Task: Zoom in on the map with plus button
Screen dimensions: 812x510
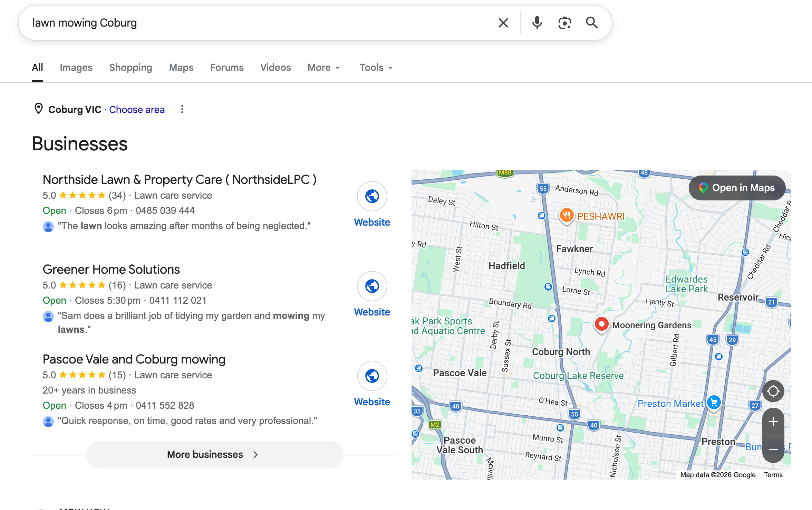Action: point(773,422)
